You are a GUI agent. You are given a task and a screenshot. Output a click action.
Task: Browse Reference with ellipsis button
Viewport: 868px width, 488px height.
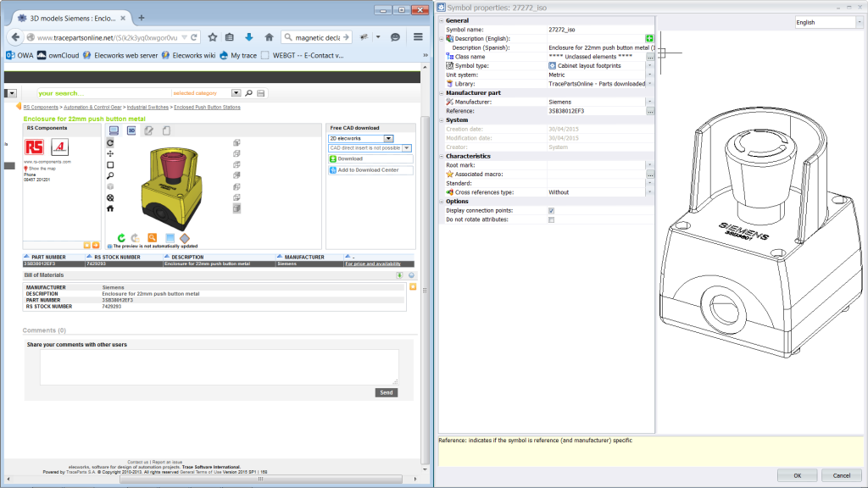click(x=650, y=111)
